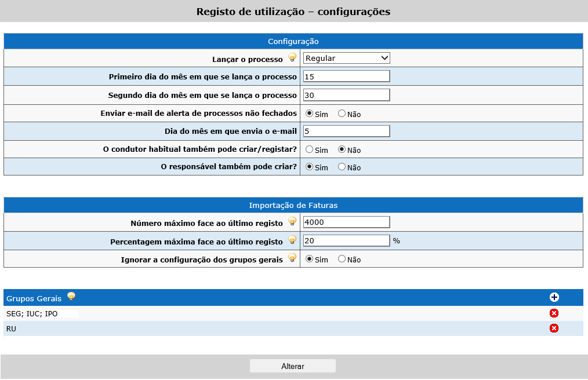Screen dimensions: 588x380
Task: Open the Lançar o processo dropdown showing Regular
Action: (347, 58)
